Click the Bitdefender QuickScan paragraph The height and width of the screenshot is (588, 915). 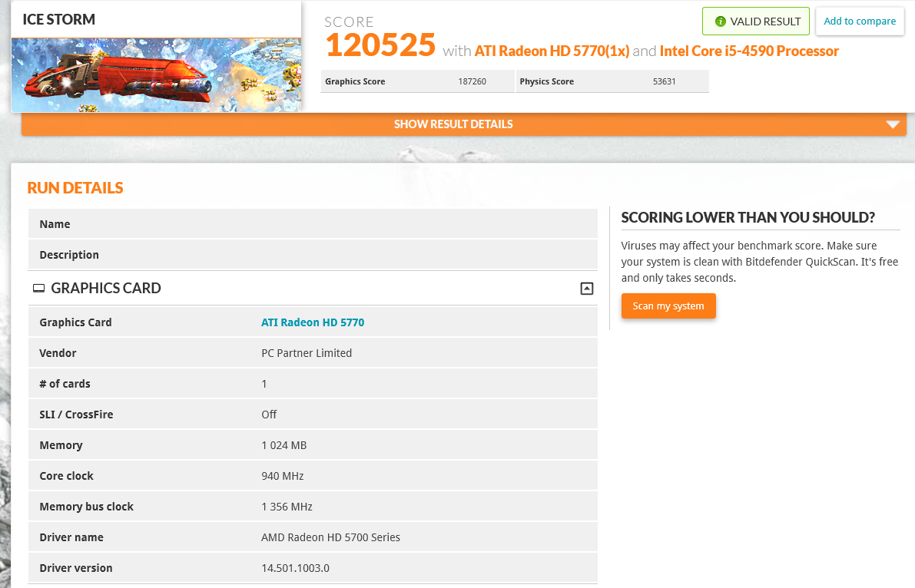pos(759,262)
